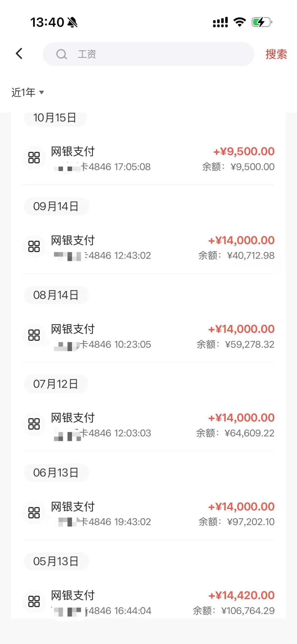Tap the magnifier icon in search bar
The width and height of the screenshot is (297, 644).
coord(62,54)
